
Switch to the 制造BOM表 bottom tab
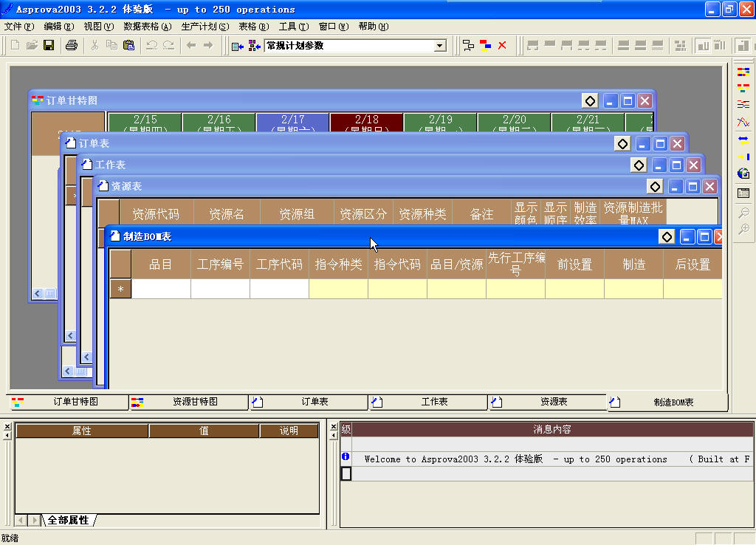(667, 402)
